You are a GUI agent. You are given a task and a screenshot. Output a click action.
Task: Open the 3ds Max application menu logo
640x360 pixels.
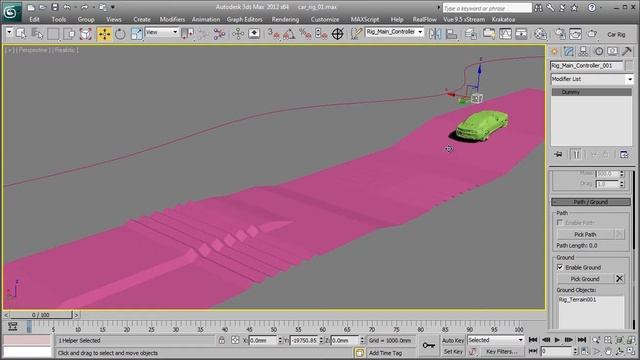[11, 12]
